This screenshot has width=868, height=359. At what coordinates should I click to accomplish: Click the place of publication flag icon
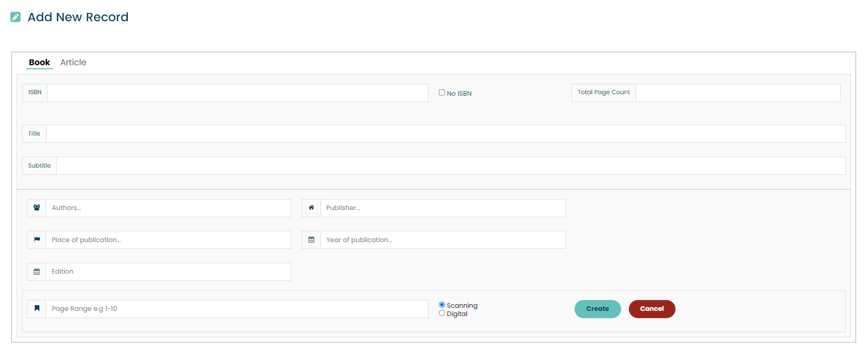37,240
